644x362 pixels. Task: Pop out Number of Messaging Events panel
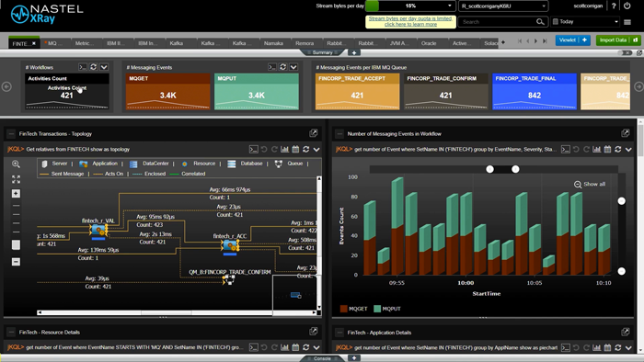point(625,133)
